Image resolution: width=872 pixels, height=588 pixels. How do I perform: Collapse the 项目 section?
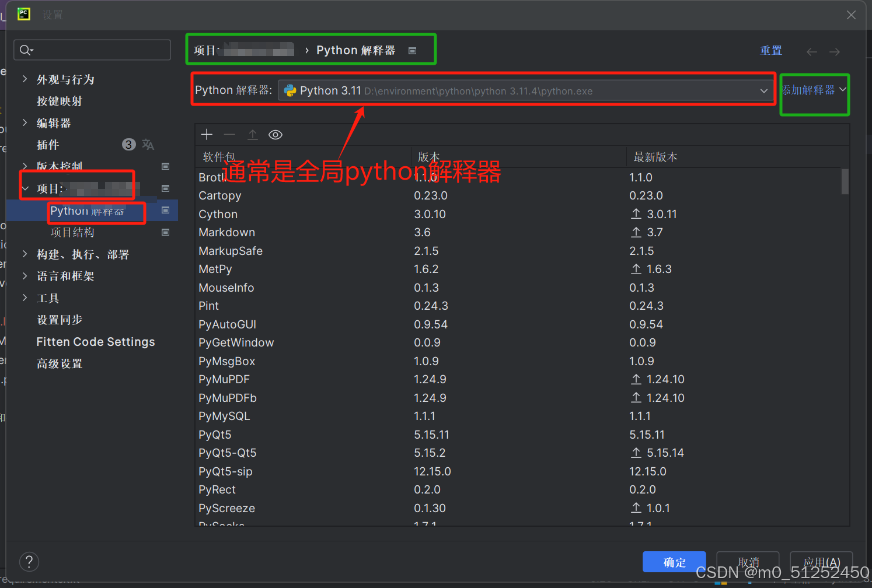pyautogui.click(x=25, y=188)
